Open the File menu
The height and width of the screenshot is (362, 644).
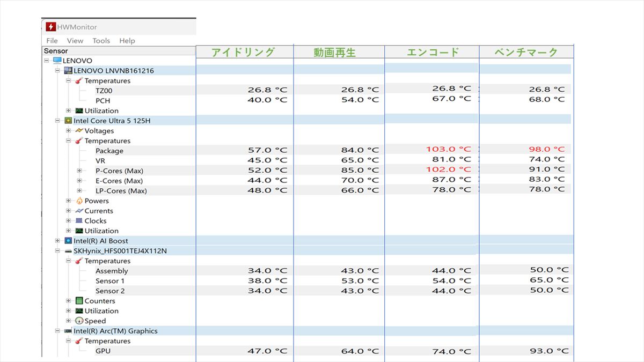52,41
